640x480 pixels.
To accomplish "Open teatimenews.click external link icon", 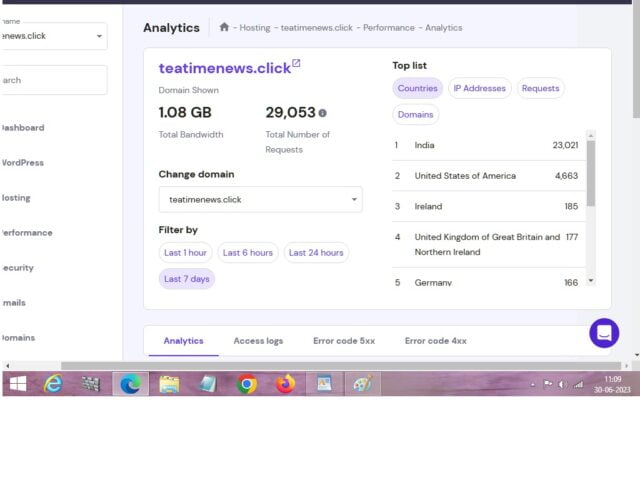I will [296, 63].
